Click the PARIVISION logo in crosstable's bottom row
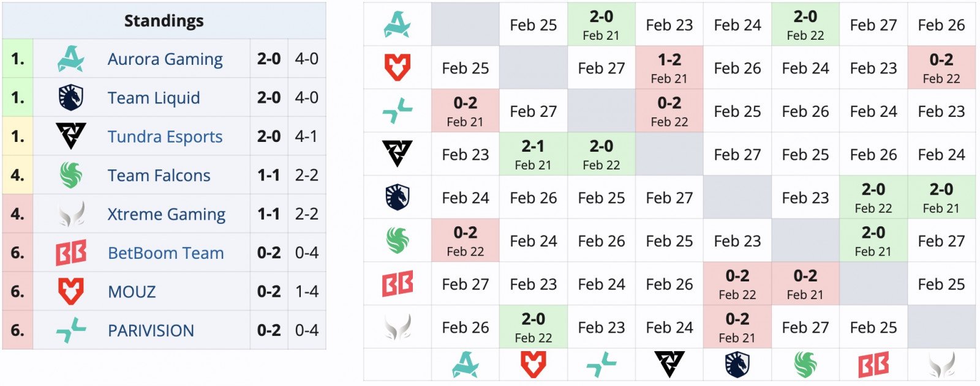The height and width of the screenshot is (386, 980). (601, 365)
